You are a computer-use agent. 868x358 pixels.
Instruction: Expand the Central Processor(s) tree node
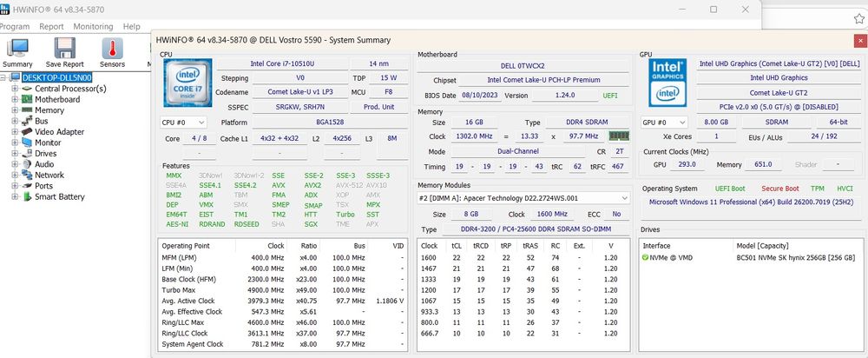[x=15, y=89]
